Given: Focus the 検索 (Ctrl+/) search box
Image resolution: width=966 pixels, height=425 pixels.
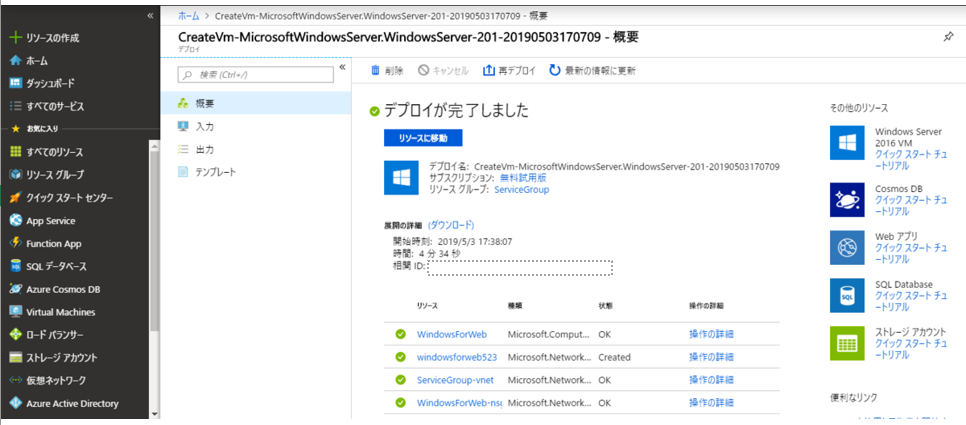Looking at the screenshot, I should 255,75.
